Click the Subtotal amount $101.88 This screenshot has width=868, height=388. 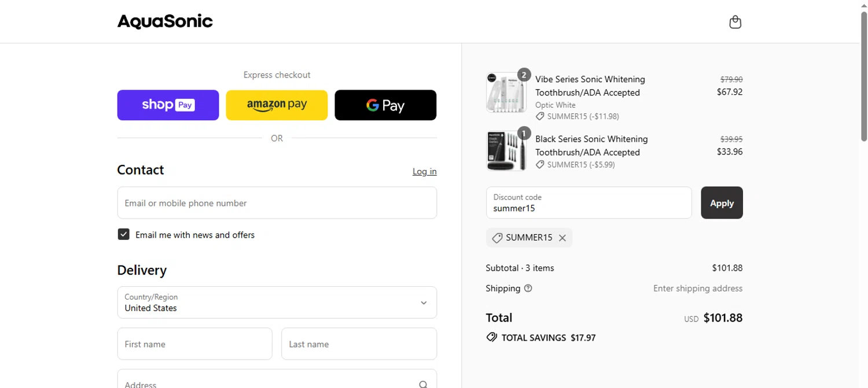tap(727, 268)
